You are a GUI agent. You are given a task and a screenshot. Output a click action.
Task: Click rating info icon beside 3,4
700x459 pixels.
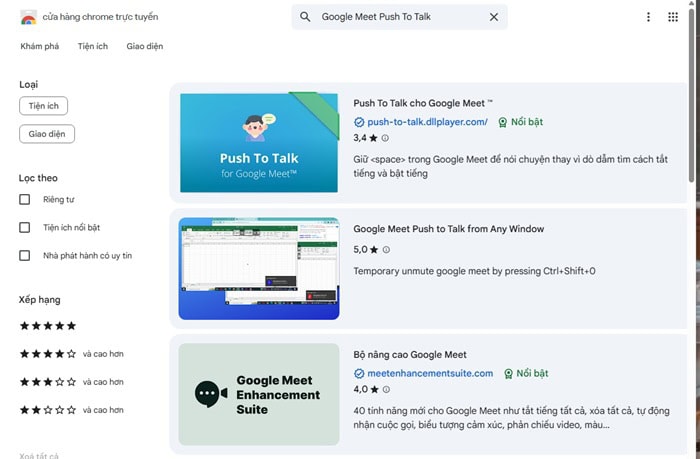pyautogui.click(x=385, y=138)
